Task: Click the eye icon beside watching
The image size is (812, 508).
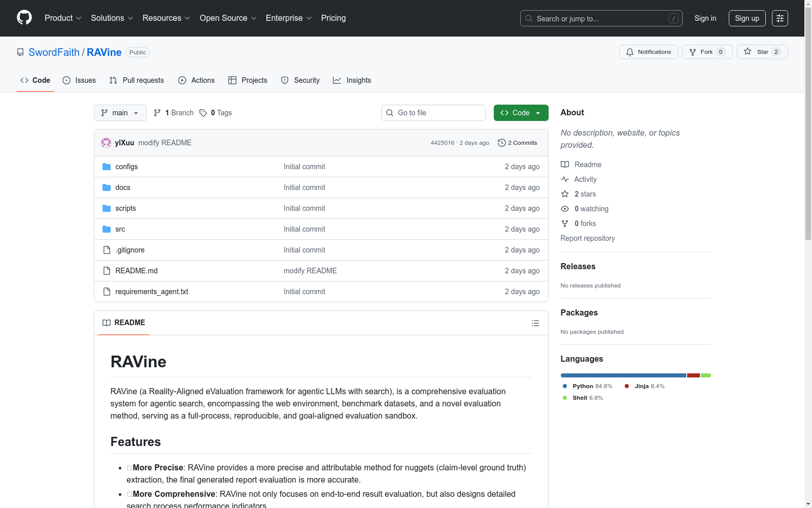Action: point(565,209)
